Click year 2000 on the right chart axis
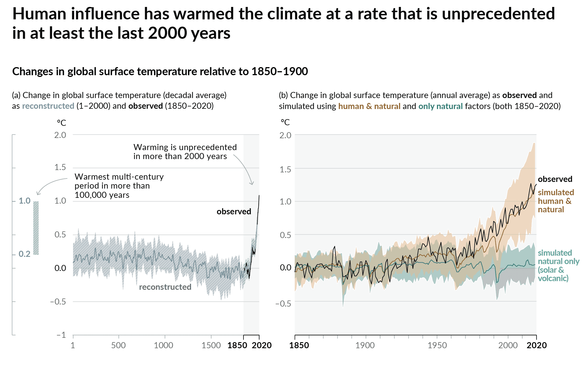This screenshot has height=389, width=588. coord(508,345)
